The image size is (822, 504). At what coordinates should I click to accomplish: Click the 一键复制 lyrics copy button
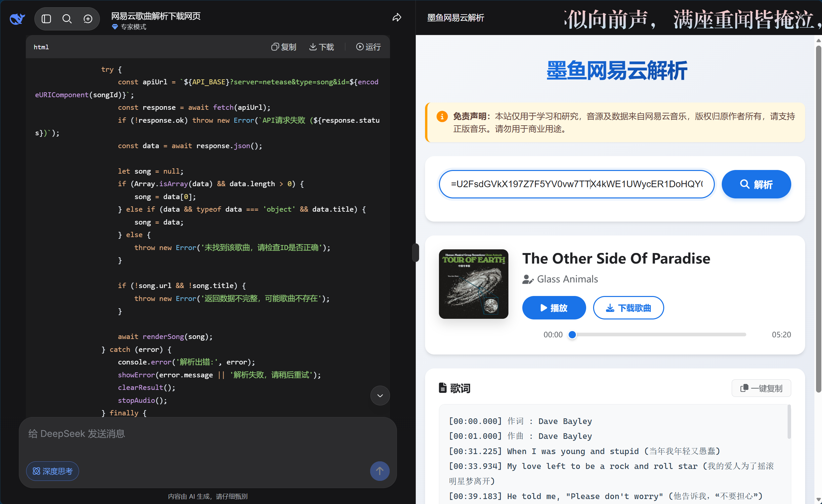761,388
